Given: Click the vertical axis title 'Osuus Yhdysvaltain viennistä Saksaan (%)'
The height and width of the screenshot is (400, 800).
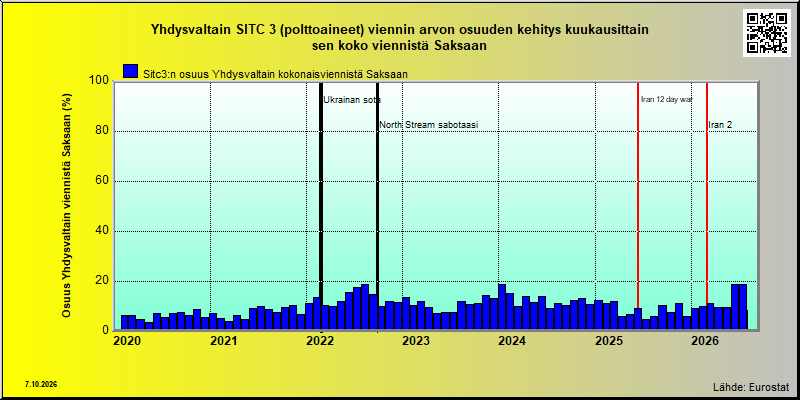Looking at the screenshot, I should click(x=67, y=206).
